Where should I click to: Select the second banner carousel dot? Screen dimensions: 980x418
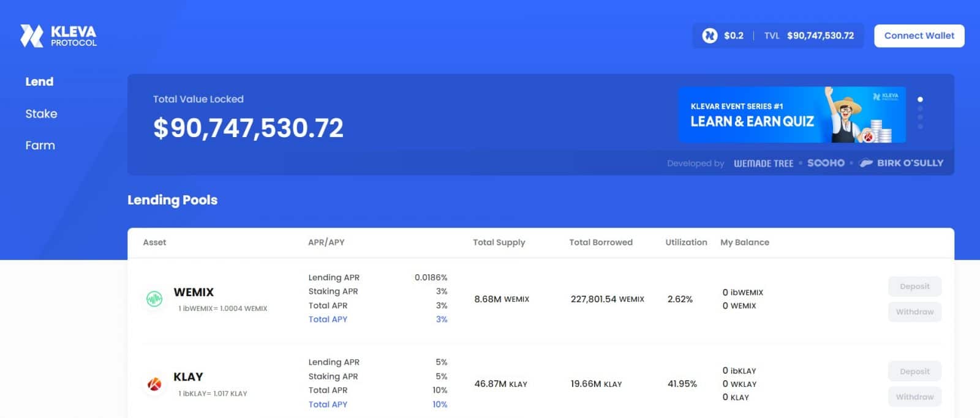[920, 108]
